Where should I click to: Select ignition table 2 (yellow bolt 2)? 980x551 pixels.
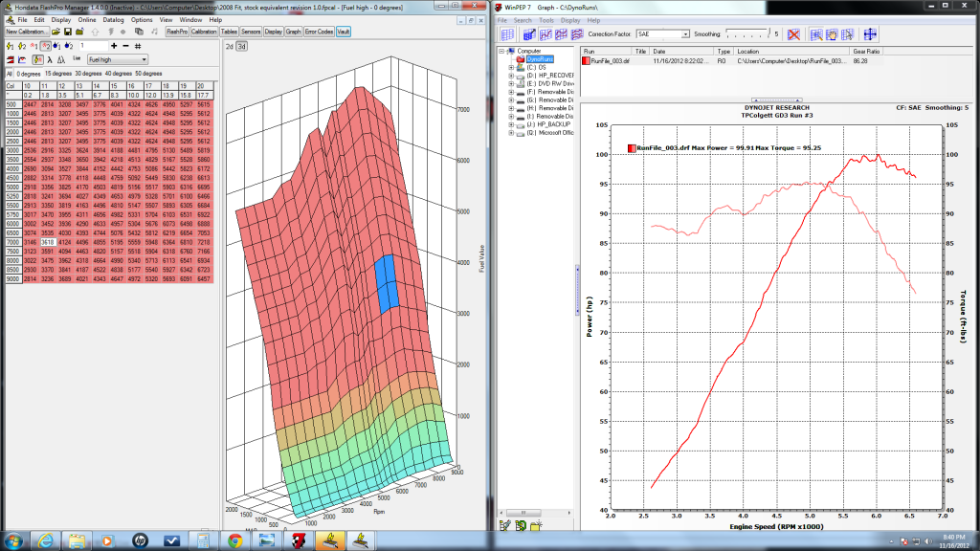pos(22,46)
